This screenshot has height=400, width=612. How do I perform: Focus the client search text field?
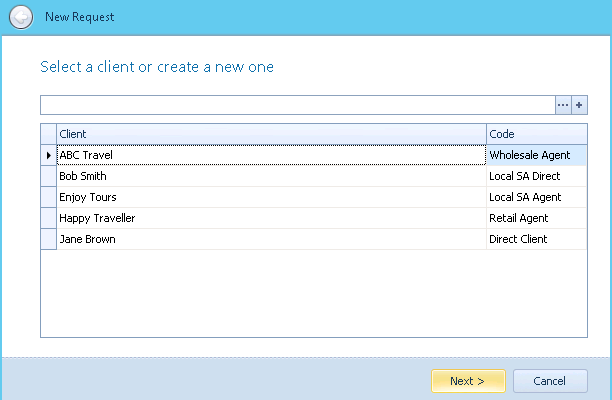click(x=298, y=105)
